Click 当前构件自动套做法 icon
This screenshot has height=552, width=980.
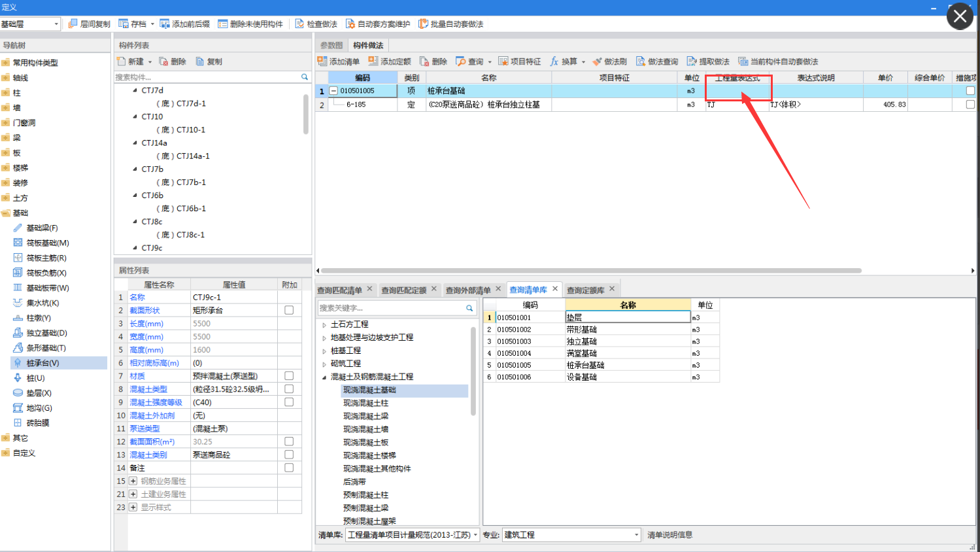(x=743, y=61)
